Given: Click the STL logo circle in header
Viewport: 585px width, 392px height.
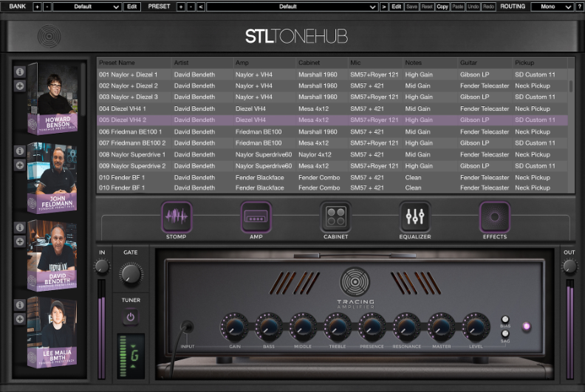Looking at the screenshot, I should 49,36.
